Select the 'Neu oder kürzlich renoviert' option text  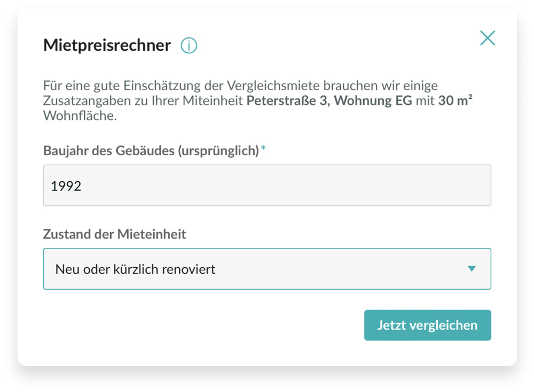tap(135, 269)
